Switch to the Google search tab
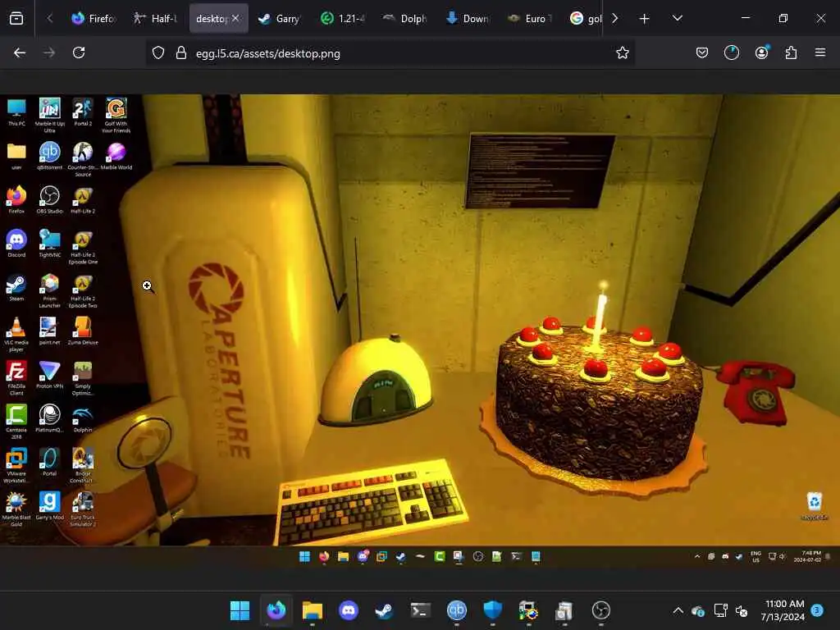 [585, 19]
